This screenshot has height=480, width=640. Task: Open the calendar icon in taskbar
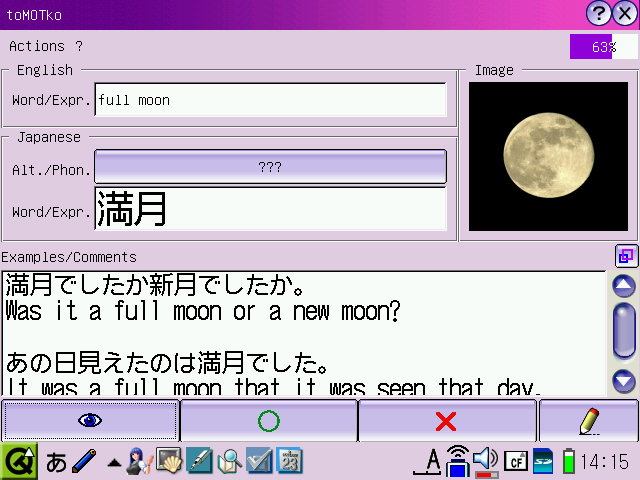click(x=290, y=461)
